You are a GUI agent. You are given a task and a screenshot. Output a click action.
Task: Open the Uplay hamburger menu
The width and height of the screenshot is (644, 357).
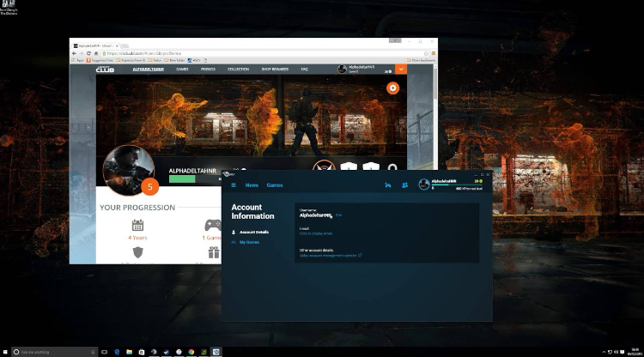click(x=233, y=185)
